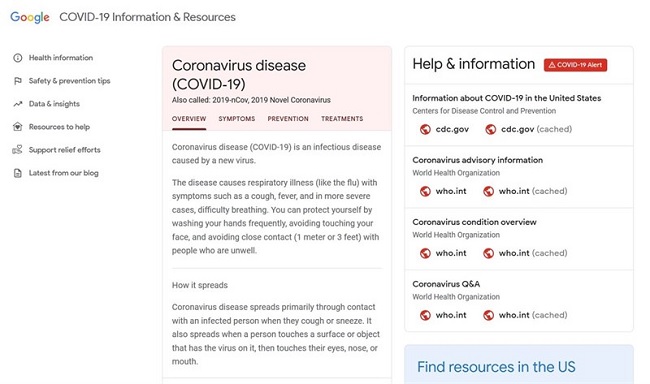Switch to the PREVENTION tab
Screen dimensions: 650x384
[x=288, y=119]
